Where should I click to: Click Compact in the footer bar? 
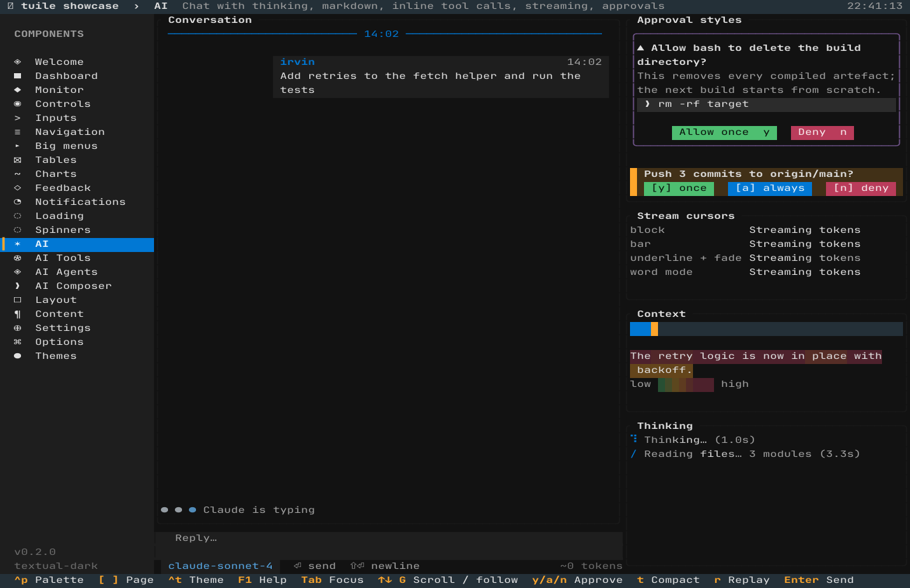tap(668, 580)
